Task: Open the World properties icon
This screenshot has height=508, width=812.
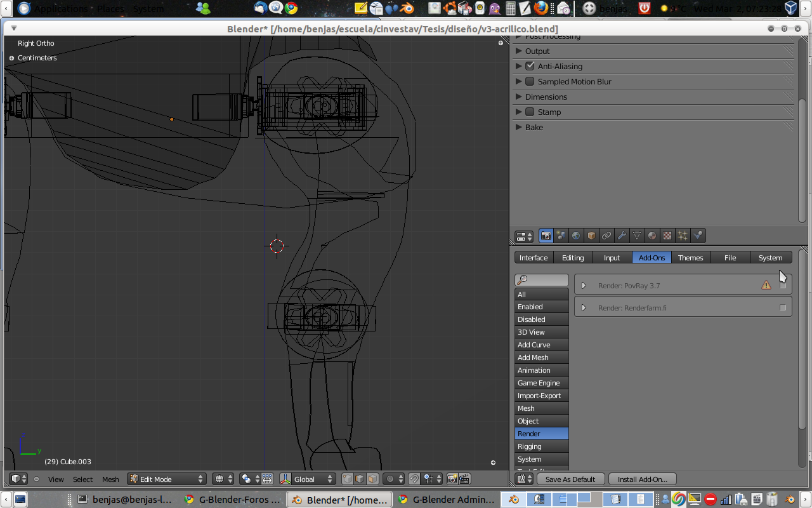Action: tap(576, 236)
